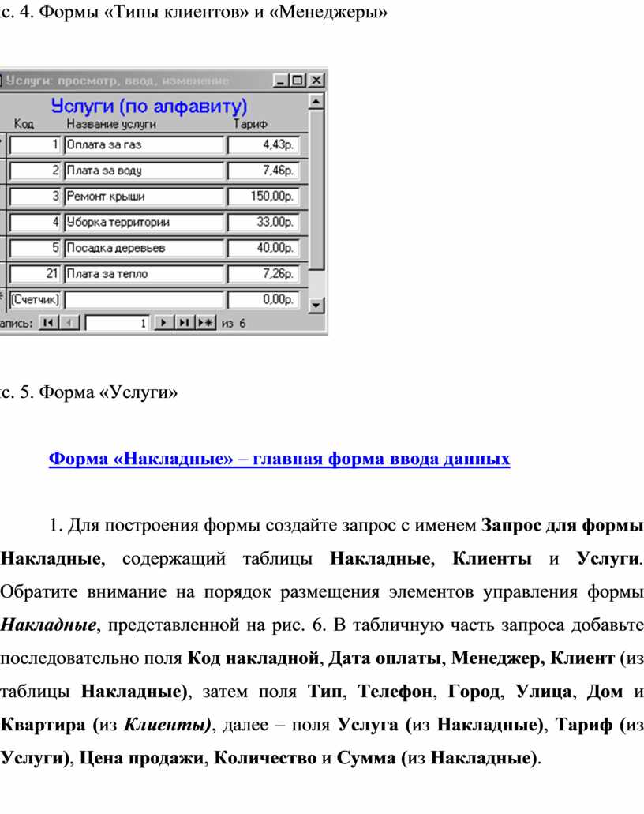
Task: Click the 7,46р. tariff field
Action: tap(263, 171)
